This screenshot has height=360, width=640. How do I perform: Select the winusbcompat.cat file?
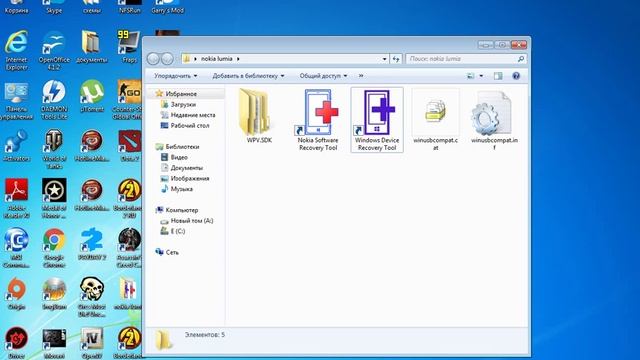click(435, 120)
